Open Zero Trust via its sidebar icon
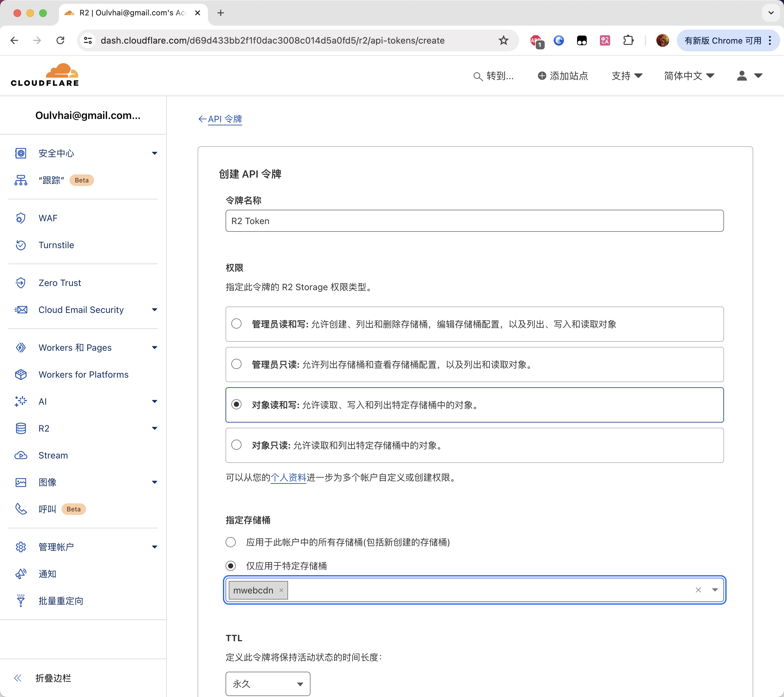This screenshot has width=784, height=697. coord(21,283)
